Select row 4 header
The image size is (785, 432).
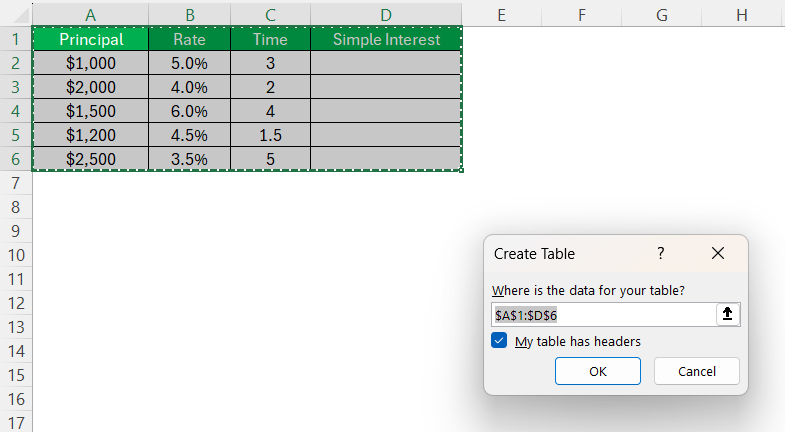(x=16, y=111)
